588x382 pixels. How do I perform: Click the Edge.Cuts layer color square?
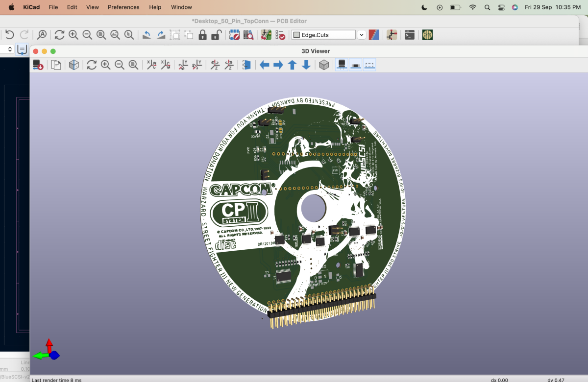[x=296, y=35]
